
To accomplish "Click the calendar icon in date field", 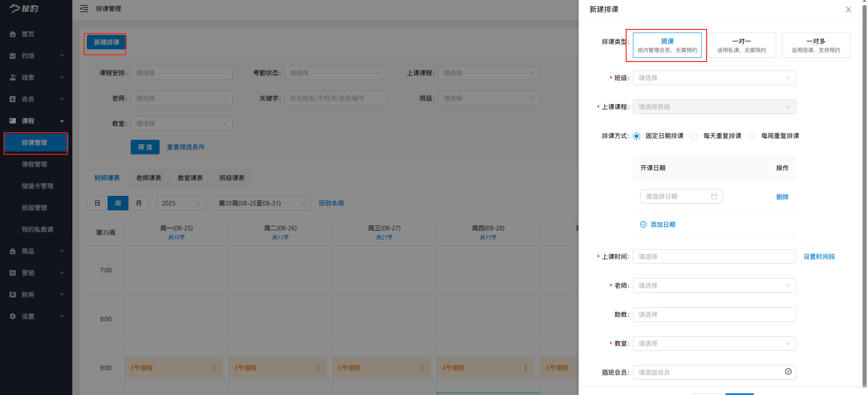I will pos(714,196).
